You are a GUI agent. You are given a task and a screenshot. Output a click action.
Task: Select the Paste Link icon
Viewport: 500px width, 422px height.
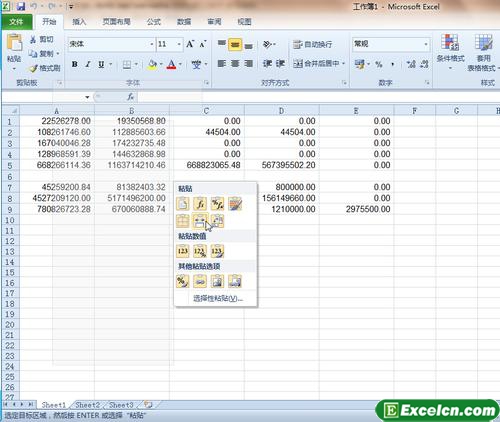coord(200,281)
